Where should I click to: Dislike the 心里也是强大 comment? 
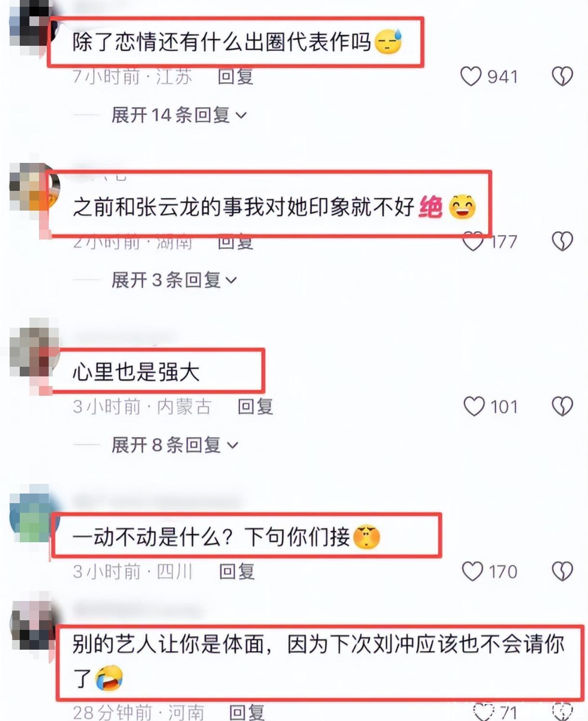562,406
